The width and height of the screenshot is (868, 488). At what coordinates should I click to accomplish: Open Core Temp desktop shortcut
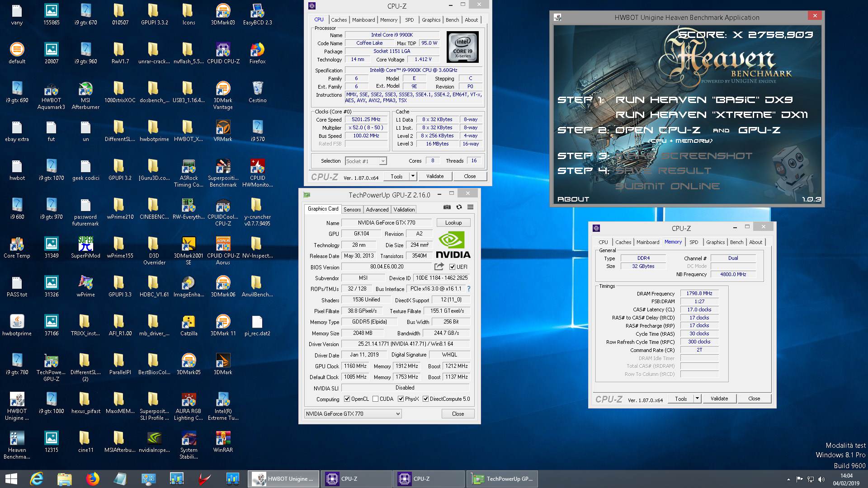[x=17, y=247]
